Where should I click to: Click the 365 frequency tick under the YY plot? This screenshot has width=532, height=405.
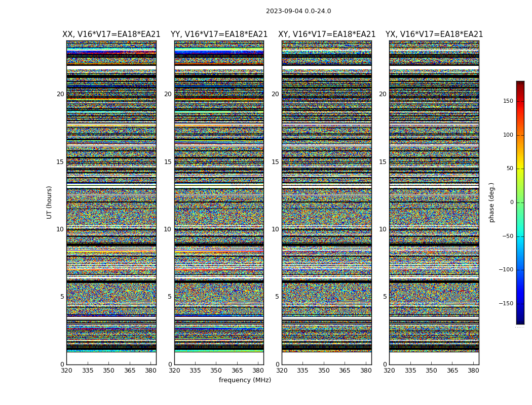pos(237,371)
